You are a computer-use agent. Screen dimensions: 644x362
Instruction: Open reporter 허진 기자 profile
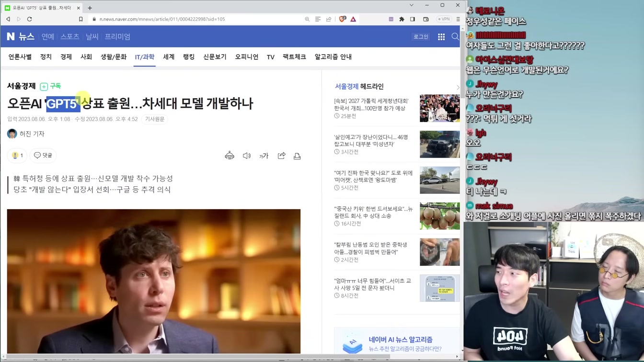pyautogui.click(x=26, y=134)
